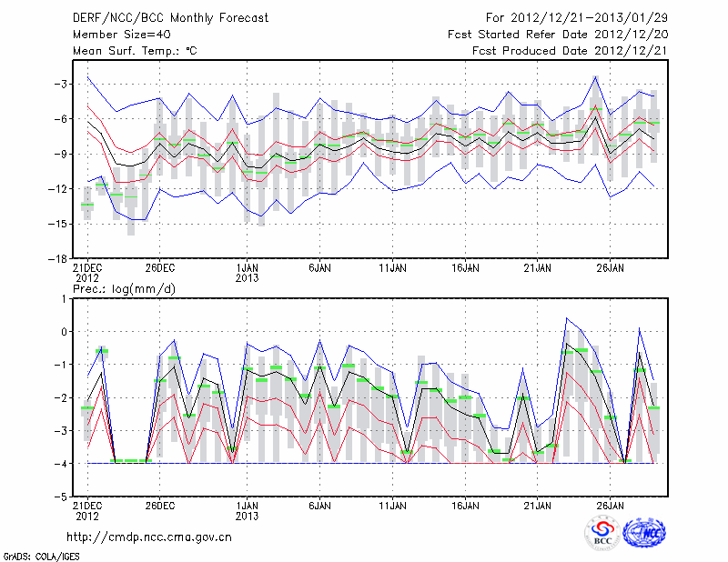Click the BCC logo icon
Image resolution: width=728 pixels, height=562 pixels.
[x=602, y=533]
